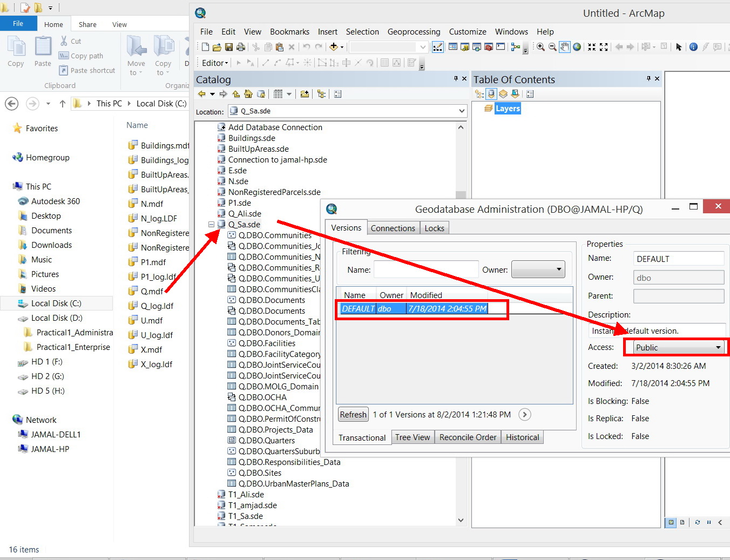730x560 pixels.
Task: Click the Catalog Up One Level icon
Action: coord(236,94)
